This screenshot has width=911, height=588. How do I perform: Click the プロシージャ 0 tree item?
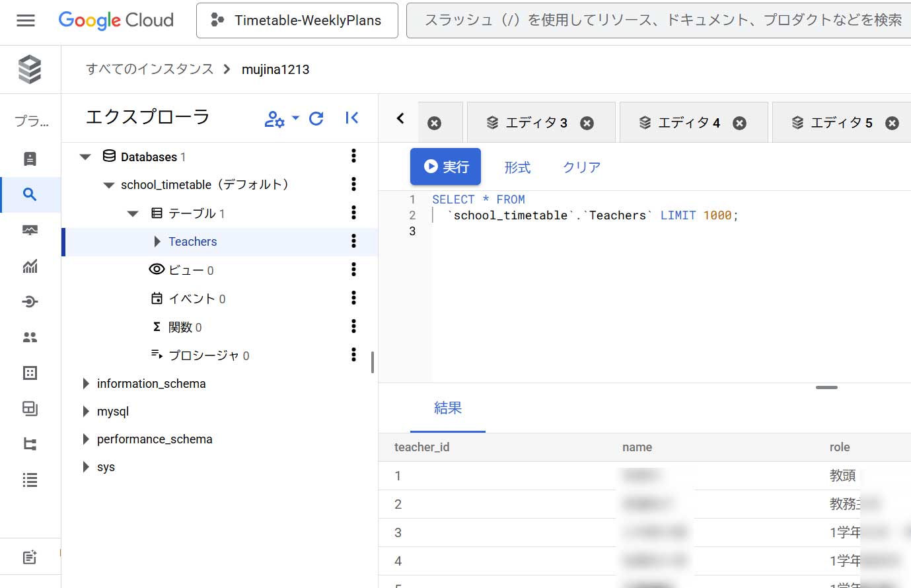(200, 355)
